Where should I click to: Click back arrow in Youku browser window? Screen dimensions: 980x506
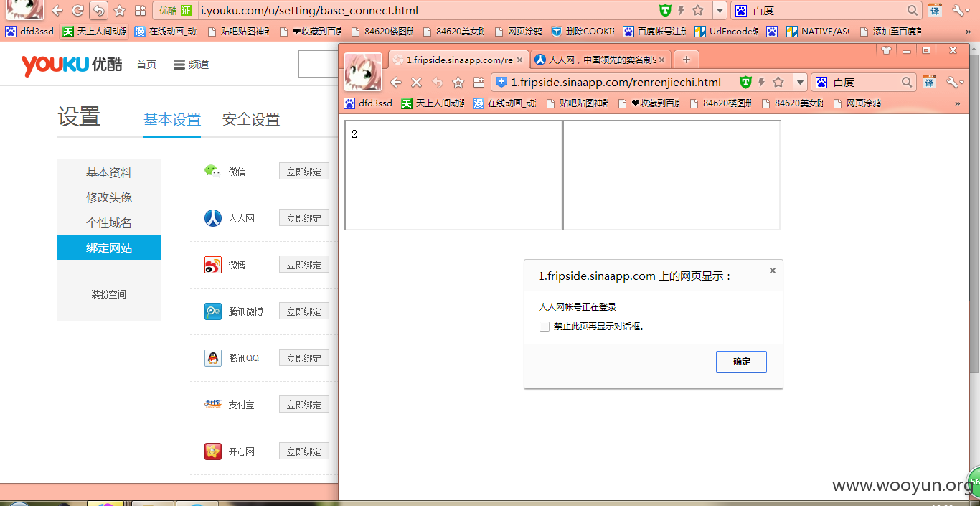(57, 11)
